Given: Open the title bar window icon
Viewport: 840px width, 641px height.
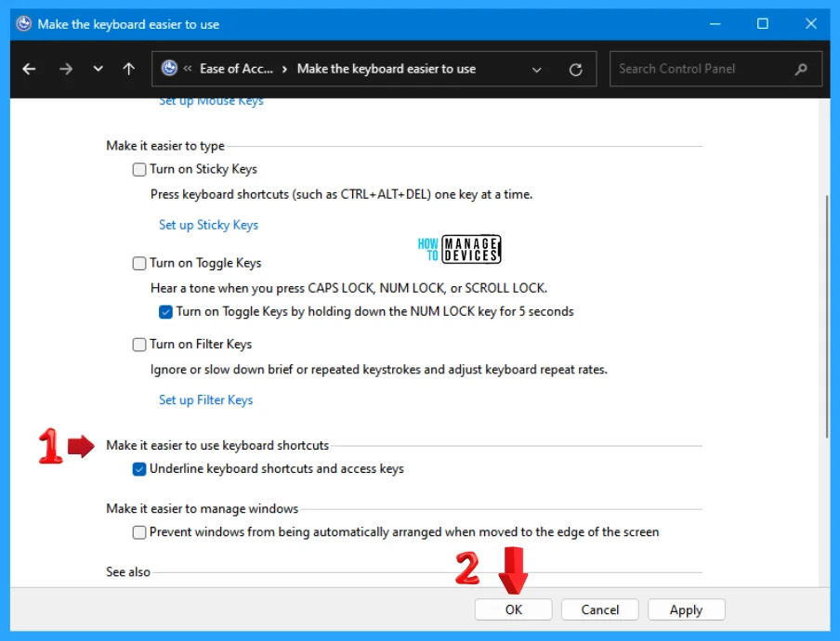Looking at the screenshot, I should click(x=23, y=23).
